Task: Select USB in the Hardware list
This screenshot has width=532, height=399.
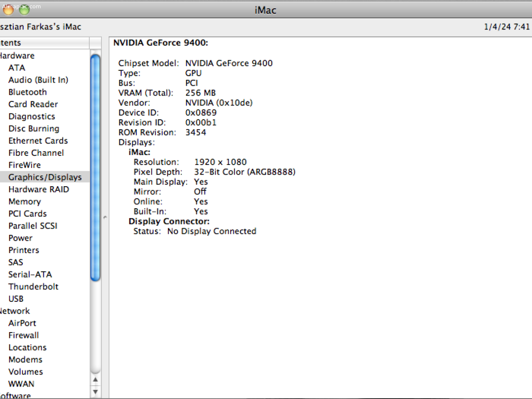Action: 16,299
